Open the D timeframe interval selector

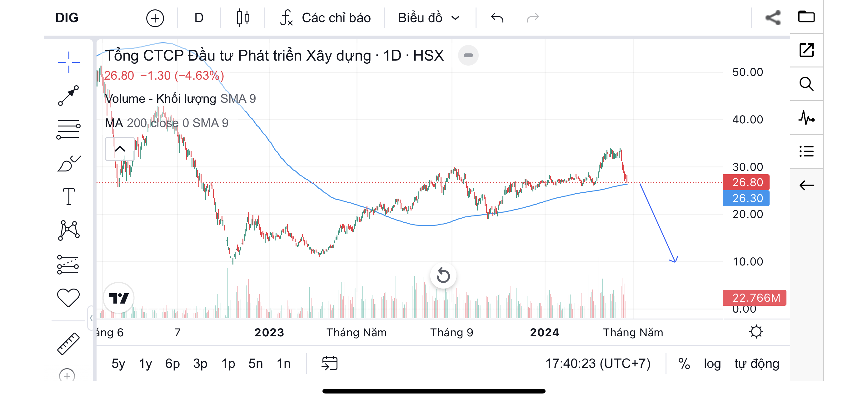pyautogui.click(x=199, y=18)
